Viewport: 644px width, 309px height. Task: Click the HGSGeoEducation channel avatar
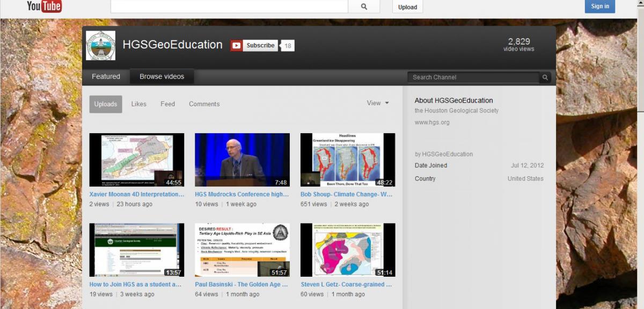point(101,46)
